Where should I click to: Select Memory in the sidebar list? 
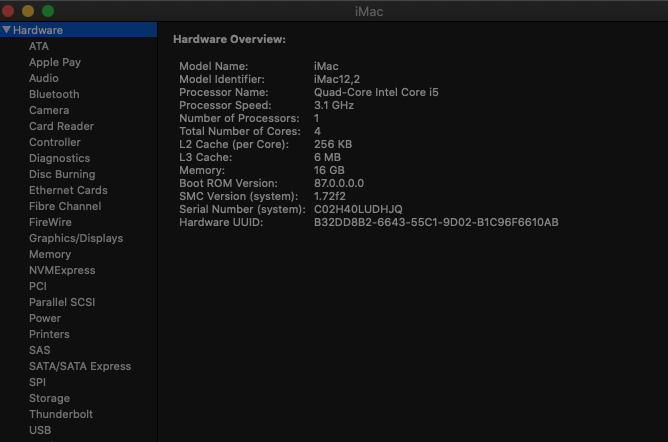(50, 254)
